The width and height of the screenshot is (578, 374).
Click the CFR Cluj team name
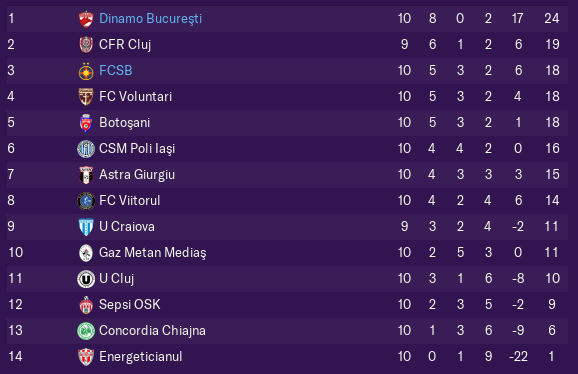125,45
